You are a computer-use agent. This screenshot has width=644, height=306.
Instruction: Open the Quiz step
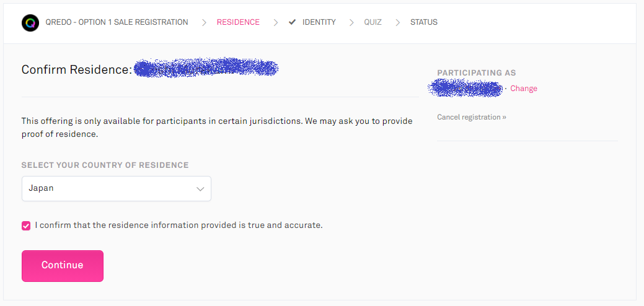point(373,22)
